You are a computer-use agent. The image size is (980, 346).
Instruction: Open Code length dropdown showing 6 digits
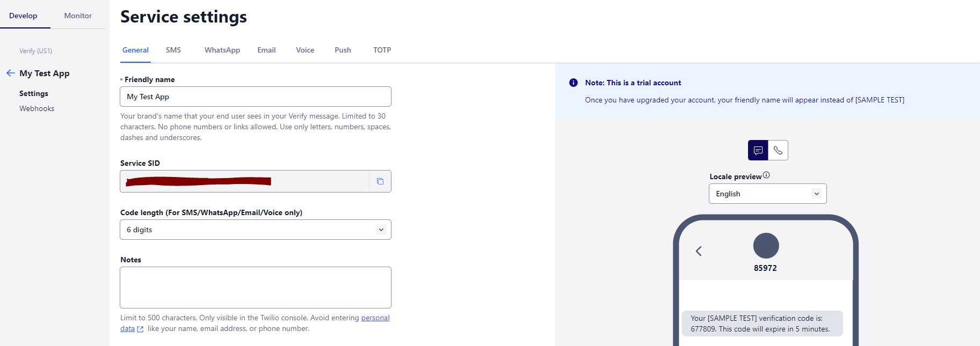[x=256, y=230]
